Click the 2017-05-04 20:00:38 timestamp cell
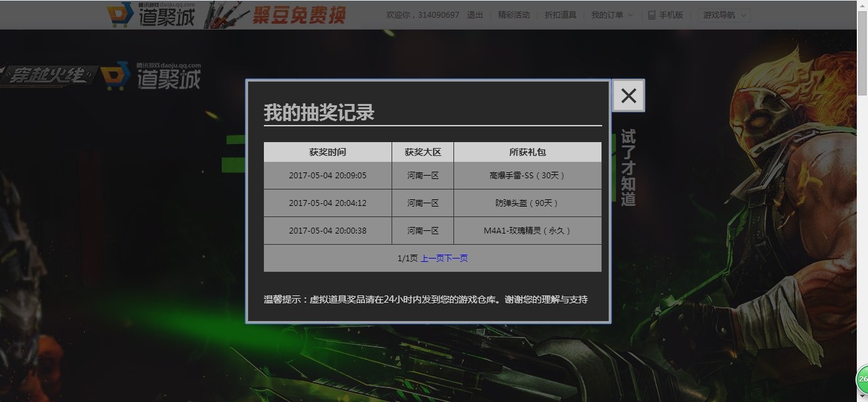The width and height of the screenshot is (868, 402). point(328,231)
